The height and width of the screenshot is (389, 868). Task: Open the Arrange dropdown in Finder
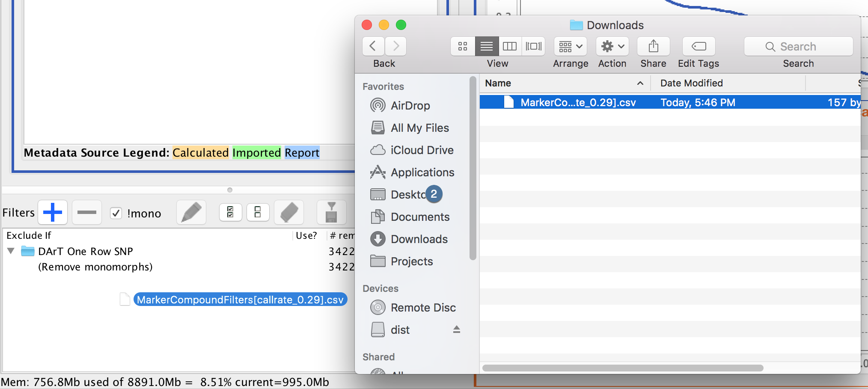click(x=571, y=46)
